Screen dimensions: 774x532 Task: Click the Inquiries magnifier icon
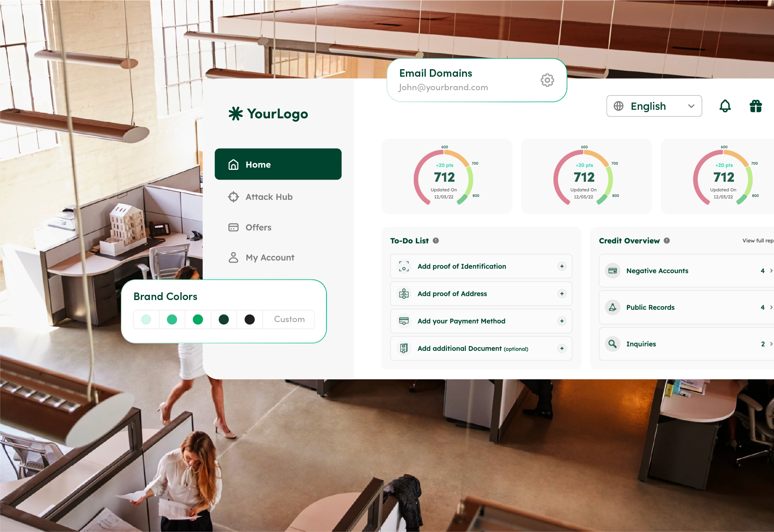click(x=613, y=344)
